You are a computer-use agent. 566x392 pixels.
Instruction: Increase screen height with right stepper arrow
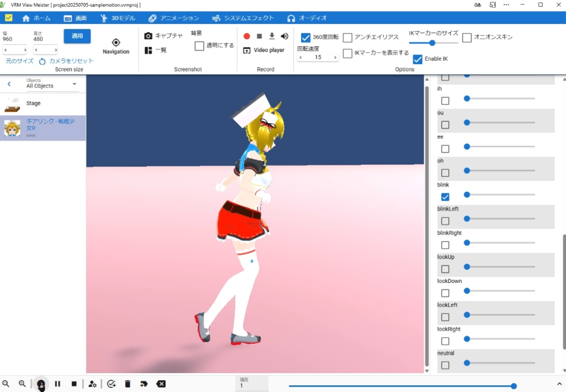coord(56,50)
